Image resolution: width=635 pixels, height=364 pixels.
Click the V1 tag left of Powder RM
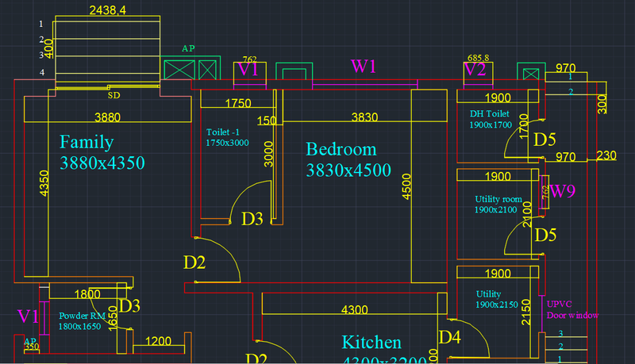(x=28, y=316)
